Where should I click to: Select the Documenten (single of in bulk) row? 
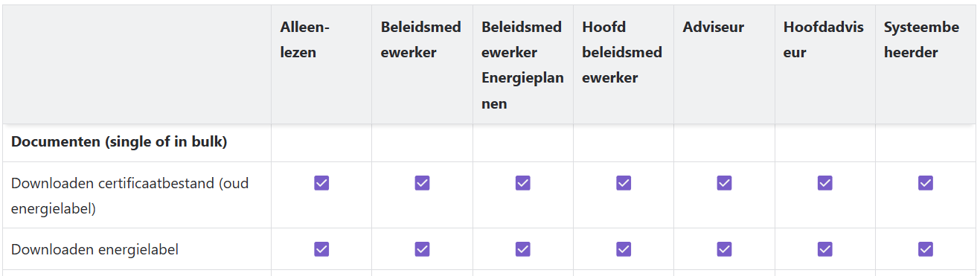tap(489, 142)
